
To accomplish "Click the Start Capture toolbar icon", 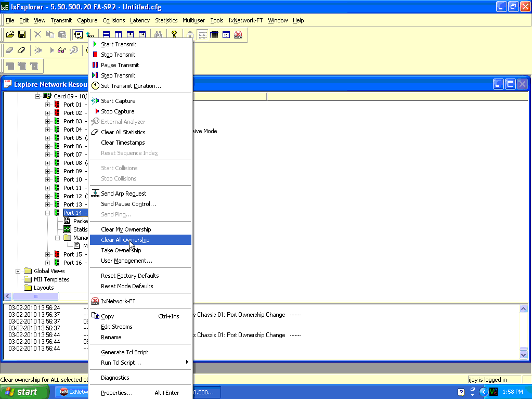I will coord(37,50).
